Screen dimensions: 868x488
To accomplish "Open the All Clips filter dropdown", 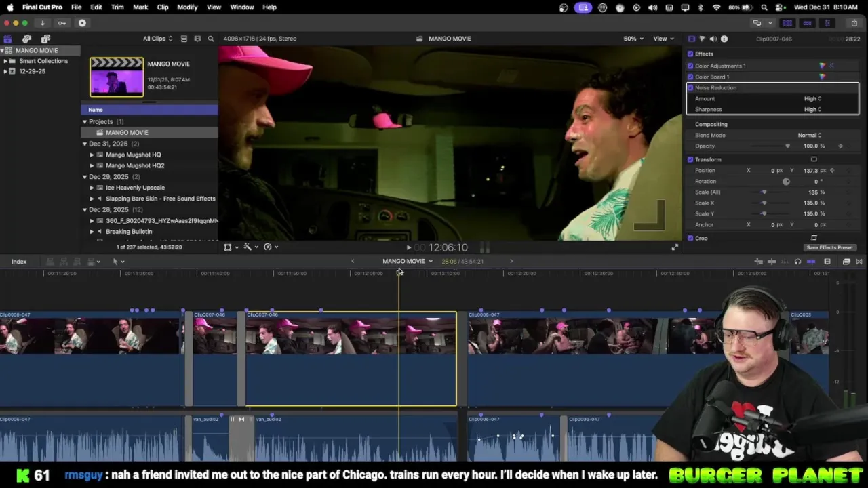I will click(x=157, y=39).
